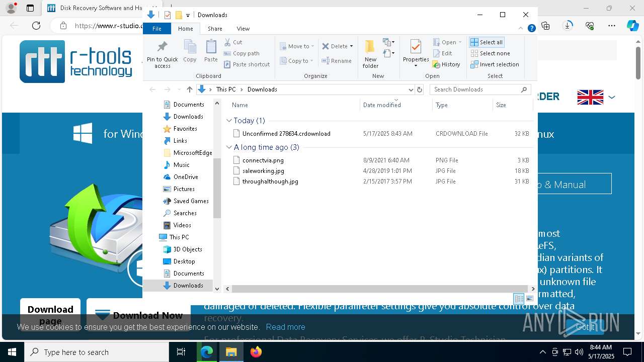Open the Move to dropdown
644x362 pixels.
click(x=297, y=46)
